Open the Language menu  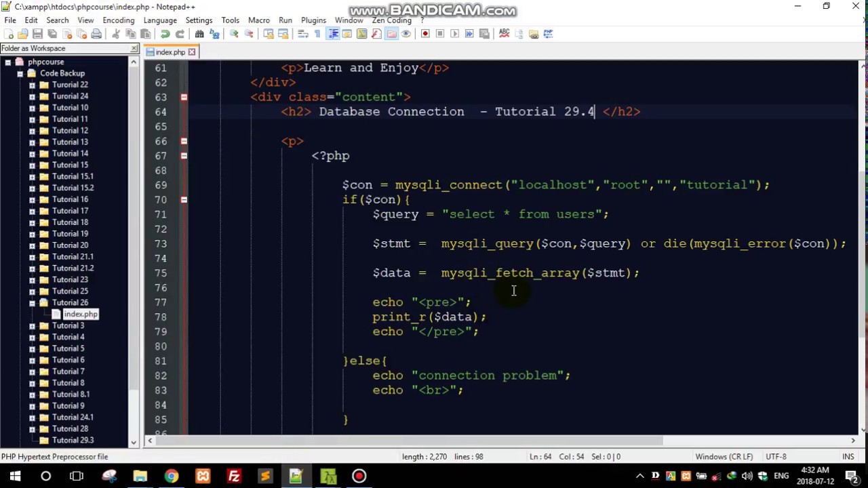tap(160, 20)
